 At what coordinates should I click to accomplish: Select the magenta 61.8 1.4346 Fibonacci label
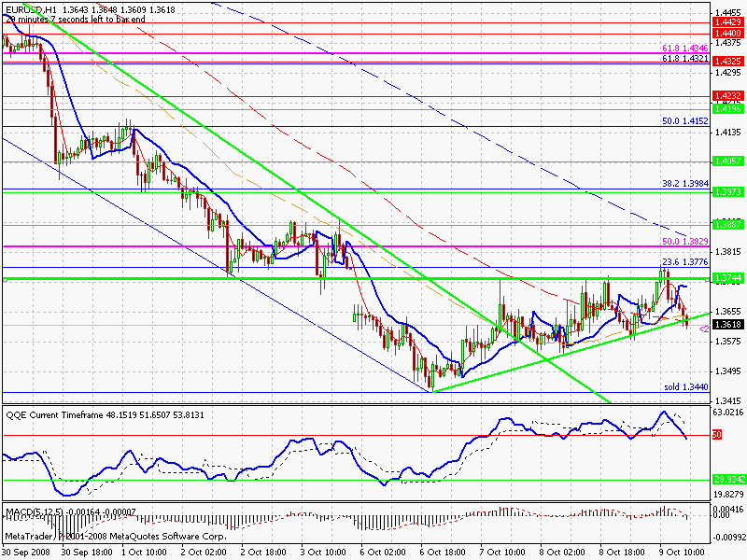point(685,49)
